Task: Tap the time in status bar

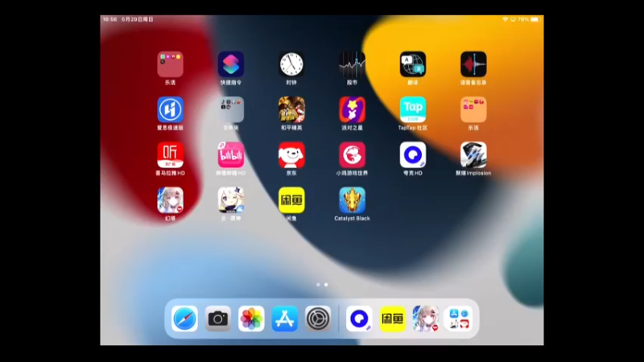Action: [110, 19]
